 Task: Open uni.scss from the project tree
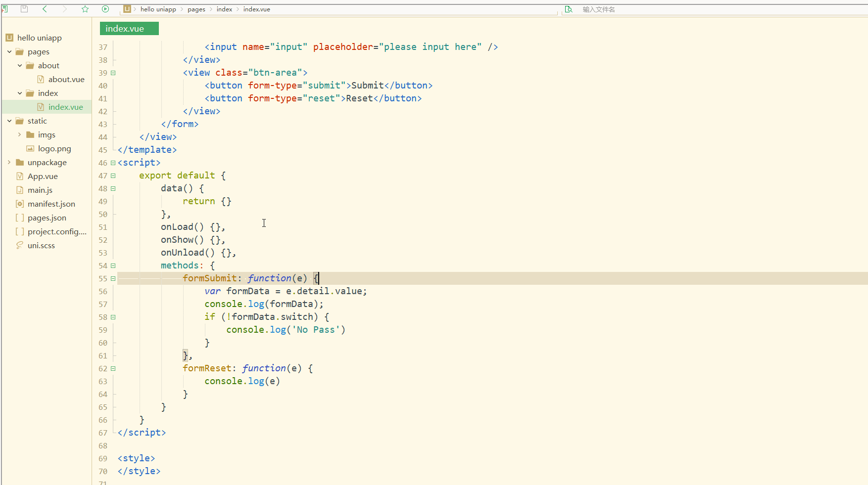tap(41, 245)
